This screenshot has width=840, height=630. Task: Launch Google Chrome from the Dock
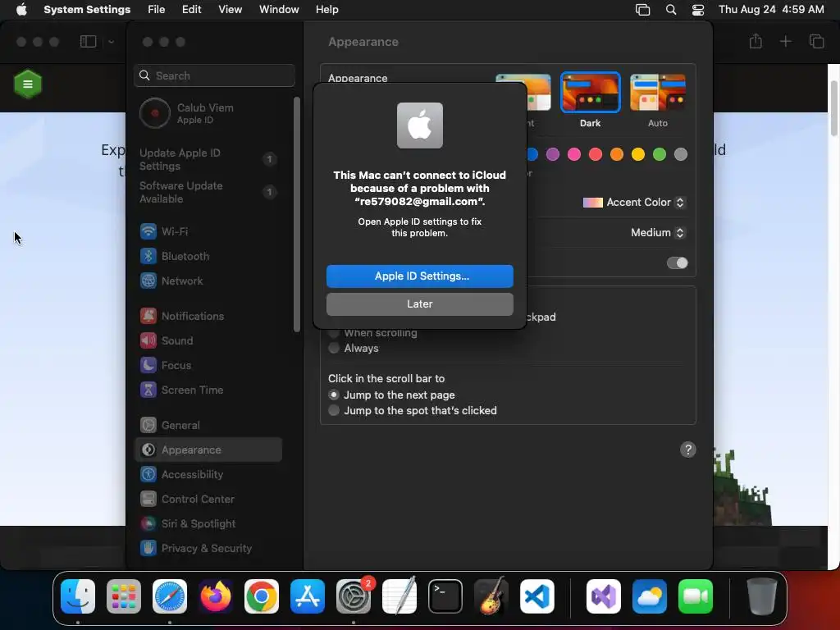click(262, 596)
